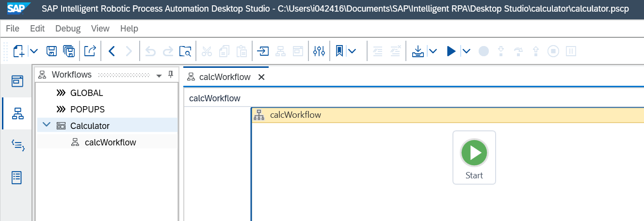This screenshot has height=221, width=644.
Task: Click the Workflows panel title
Action: [72, 75]
